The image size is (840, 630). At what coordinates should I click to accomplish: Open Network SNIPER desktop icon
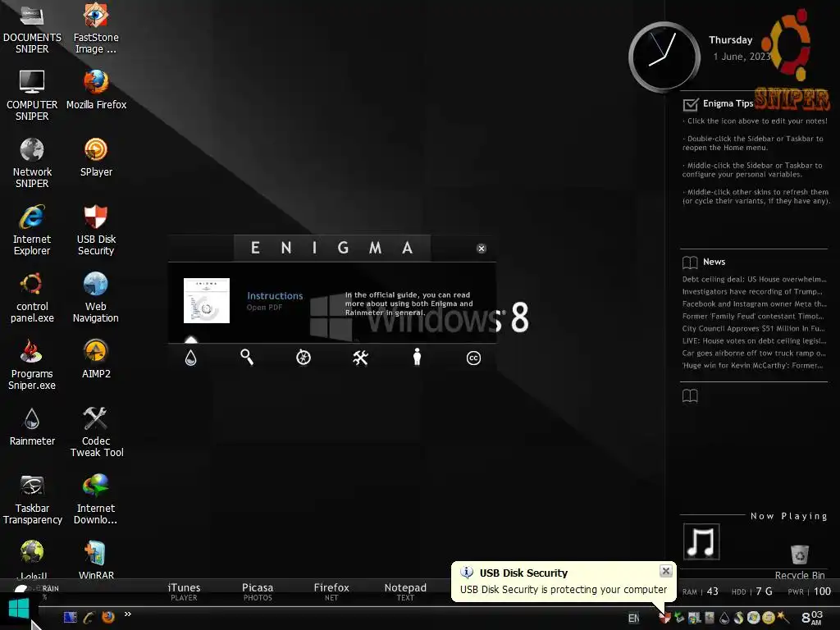click(x=32, y=163)
